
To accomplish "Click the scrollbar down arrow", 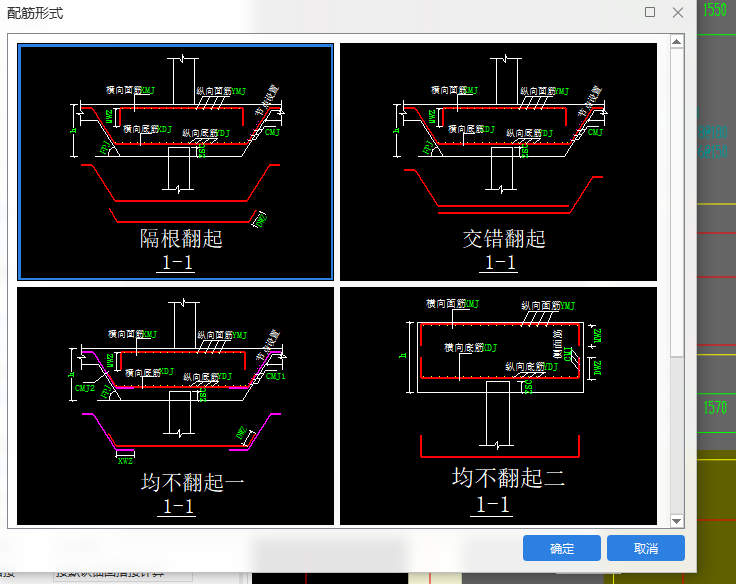I will tap(676, 521).
